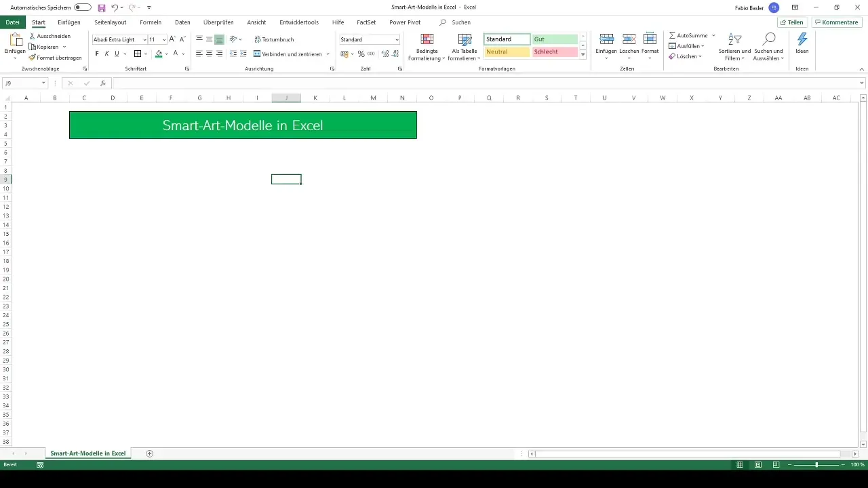Expand the cell styles gallery
This screenshot has width=868, height=488.
583,55
